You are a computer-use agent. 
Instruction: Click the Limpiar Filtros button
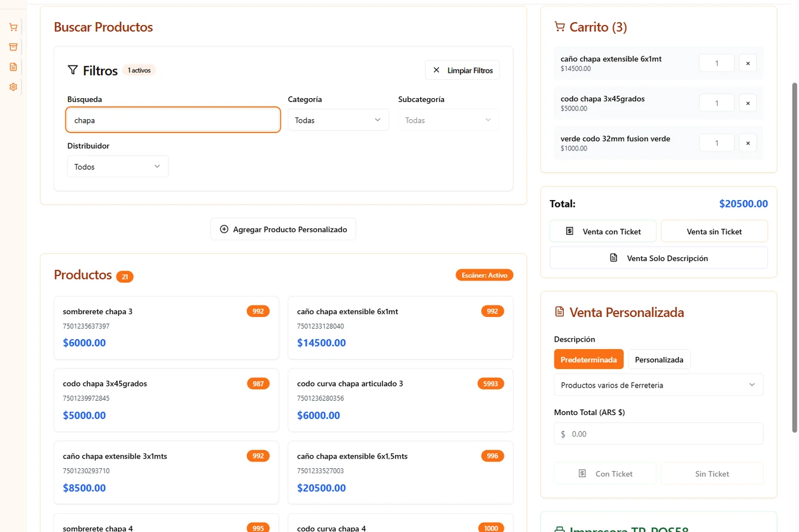coord(462,70)
